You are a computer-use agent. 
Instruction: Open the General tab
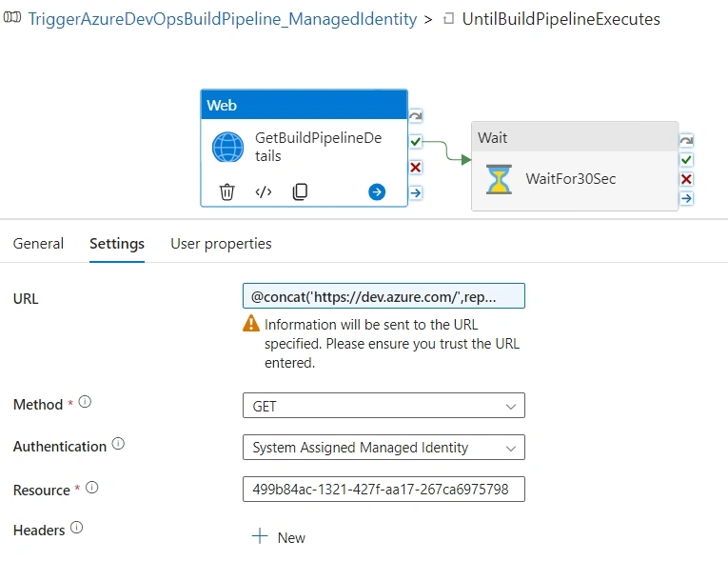tap(38, 244)
